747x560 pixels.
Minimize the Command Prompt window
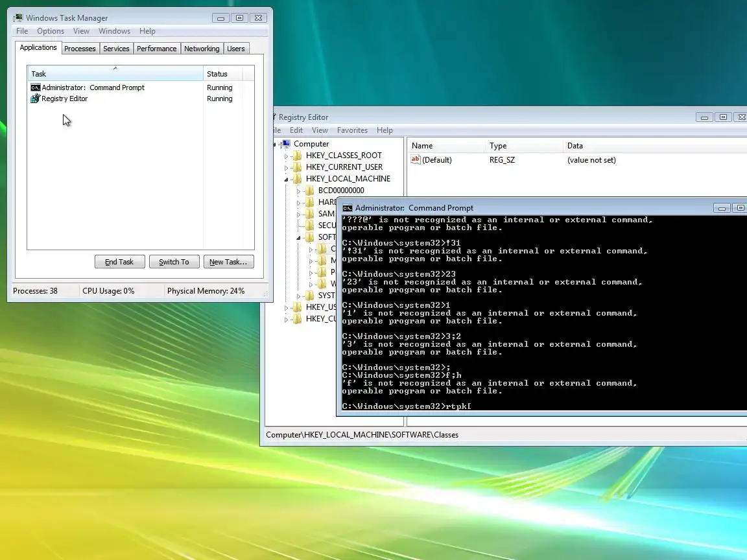coord(721,208)
